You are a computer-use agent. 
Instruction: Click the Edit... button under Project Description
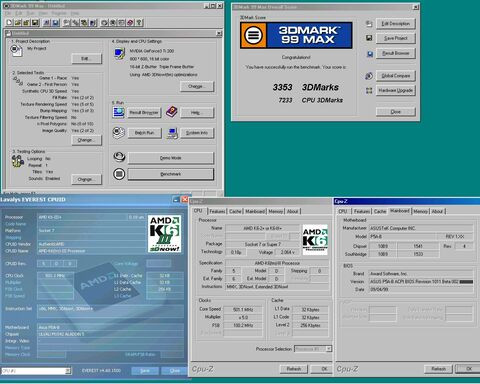click(87, 59)
